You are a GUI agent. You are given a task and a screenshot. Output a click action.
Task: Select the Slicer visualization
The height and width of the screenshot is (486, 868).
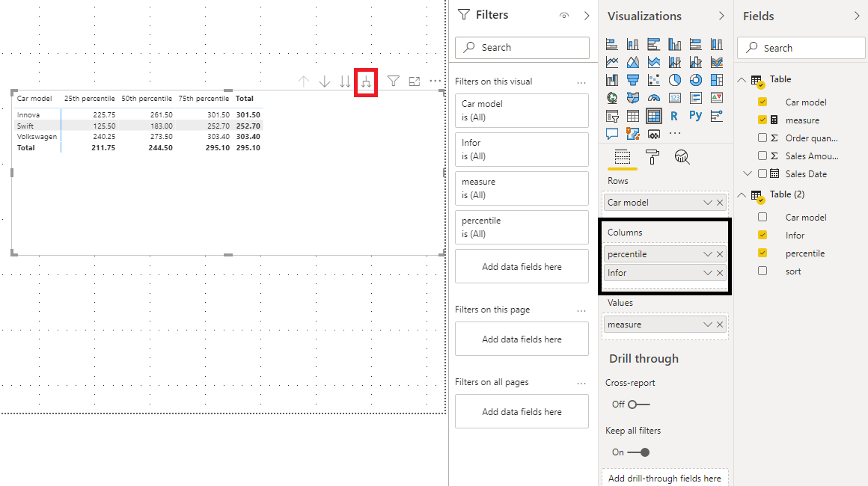pyautogui.click(x=611, y=116)
